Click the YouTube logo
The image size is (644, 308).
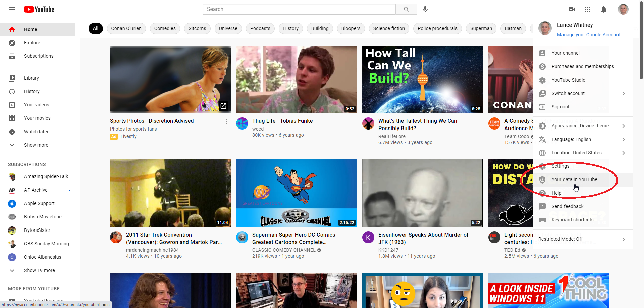click(39, 9)
